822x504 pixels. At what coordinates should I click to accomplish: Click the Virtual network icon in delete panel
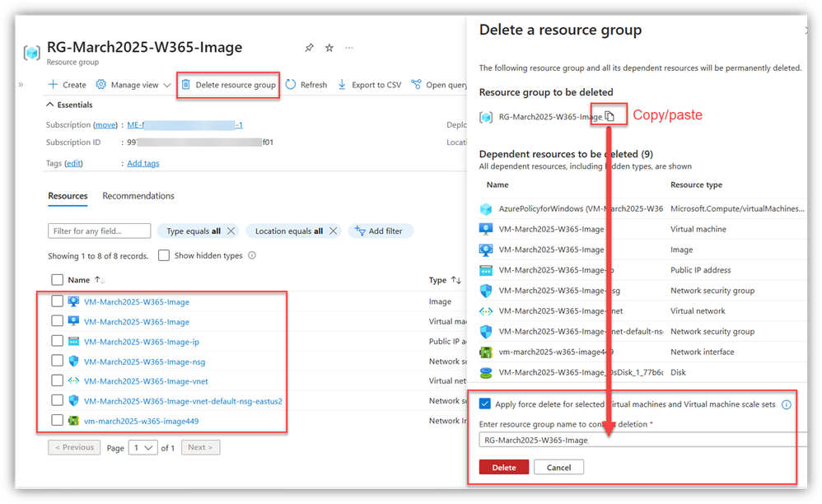pyautogui.click(x=486, y=311)
